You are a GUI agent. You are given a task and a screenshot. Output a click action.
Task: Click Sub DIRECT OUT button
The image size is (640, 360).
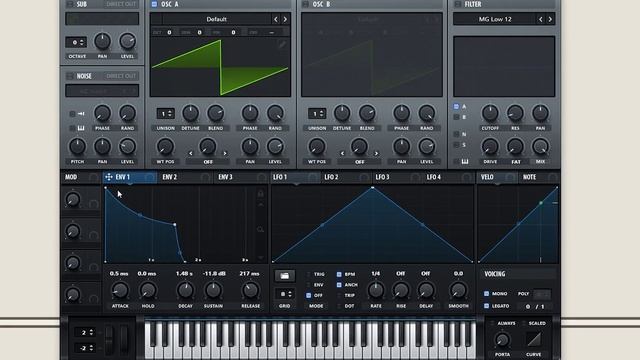[x=120, y=4]
